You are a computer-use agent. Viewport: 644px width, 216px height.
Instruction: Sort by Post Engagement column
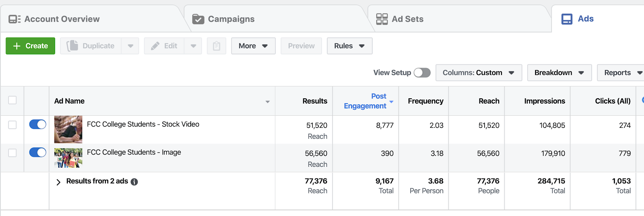pos(365,101)
